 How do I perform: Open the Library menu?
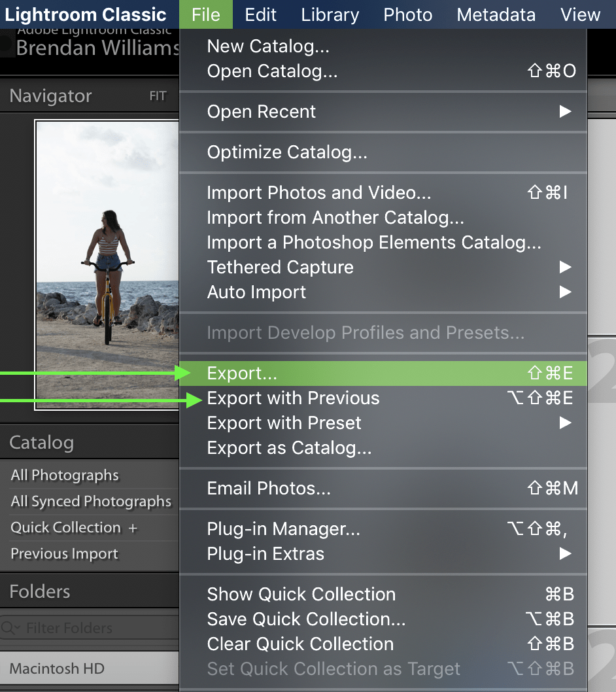coord(330,14)
